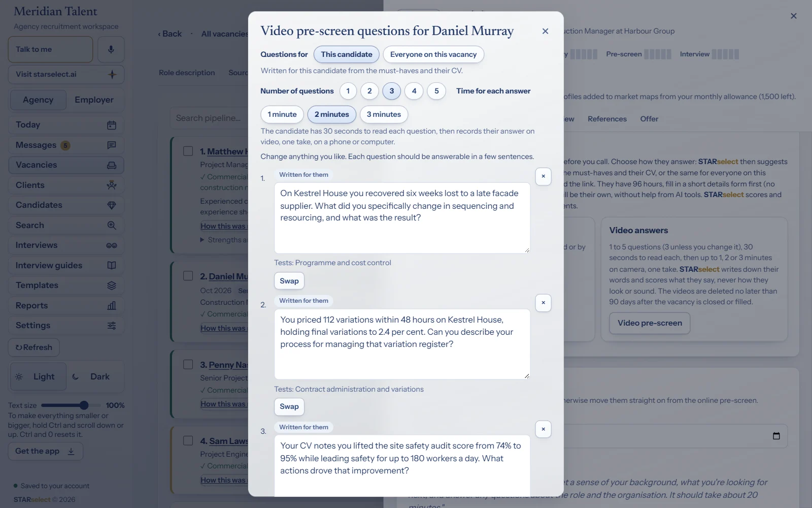Viewport: 812px width, 508px height.
Task: Click the microphone icon beside Talk to me
Action: coord(111,49)
